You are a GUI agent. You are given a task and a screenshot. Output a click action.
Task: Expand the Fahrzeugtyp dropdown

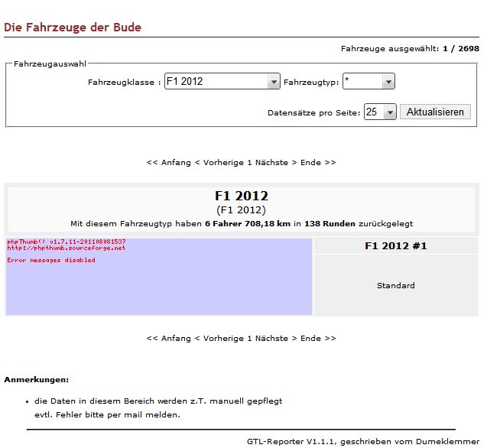tap(368, 82)
